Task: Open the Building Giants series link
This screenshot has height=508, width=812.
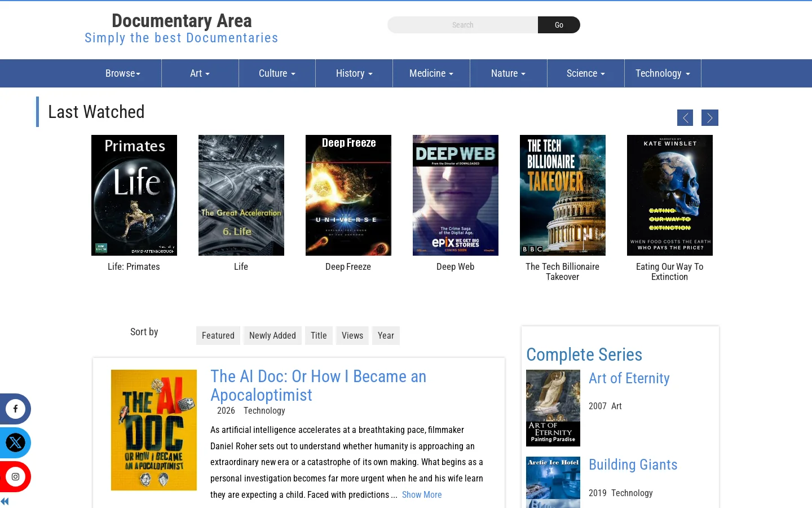Action: 633,465
